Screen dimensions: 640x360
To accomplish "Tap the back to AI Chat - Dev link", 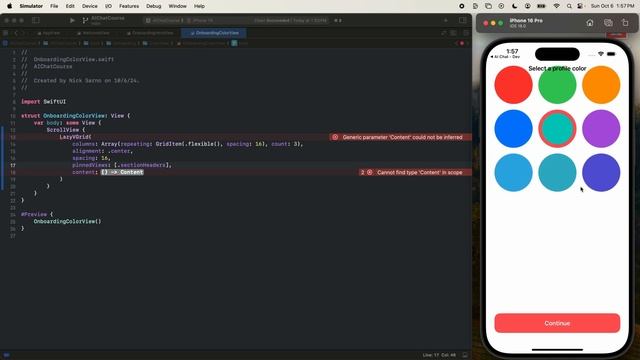I will click(505, 57).
